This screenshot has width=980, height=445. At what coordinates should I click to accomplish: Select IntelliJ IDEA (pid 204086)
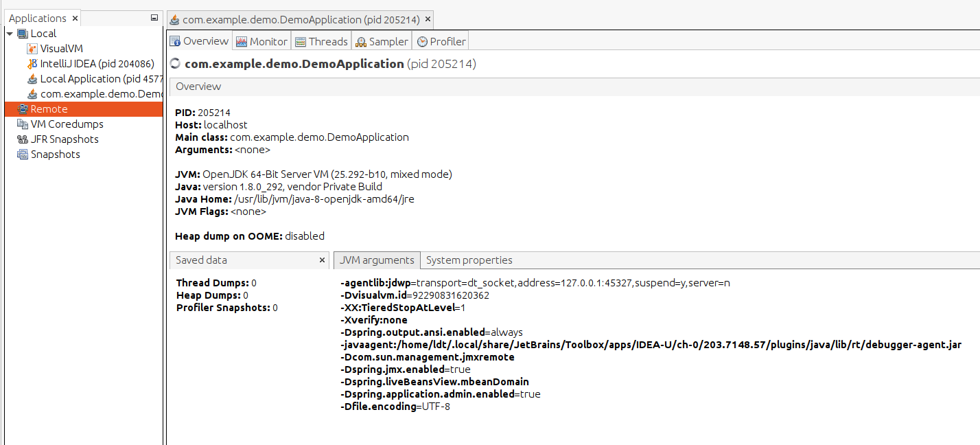[x=97, y=64]
